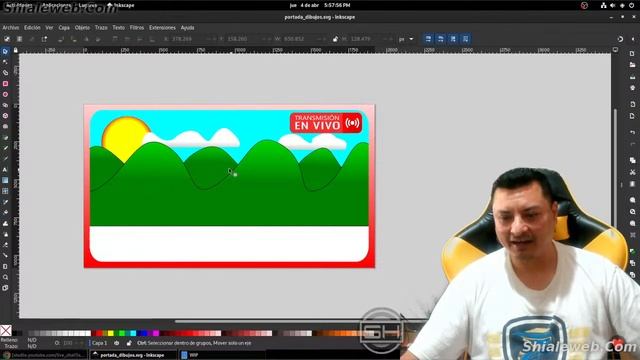Click the clock date in top panel
This screenshot has width=640, height=360.
(x=320, y=5)
